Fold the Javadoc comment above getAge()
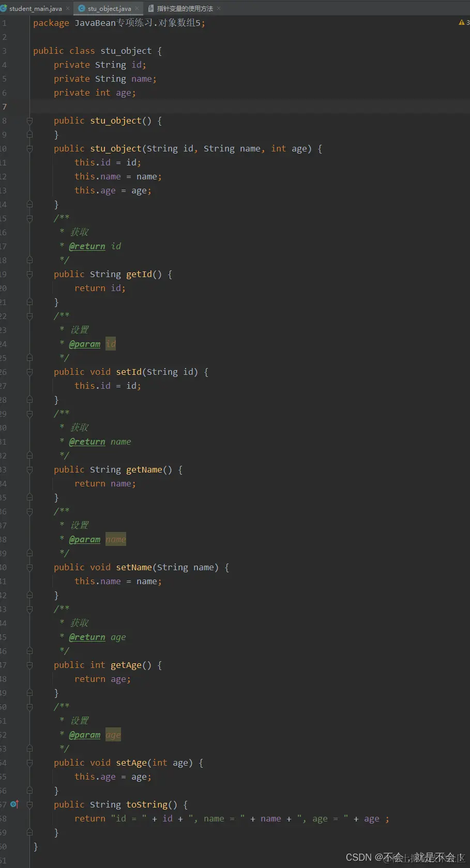Screen dimensions: 470x868 click(29, 609)
